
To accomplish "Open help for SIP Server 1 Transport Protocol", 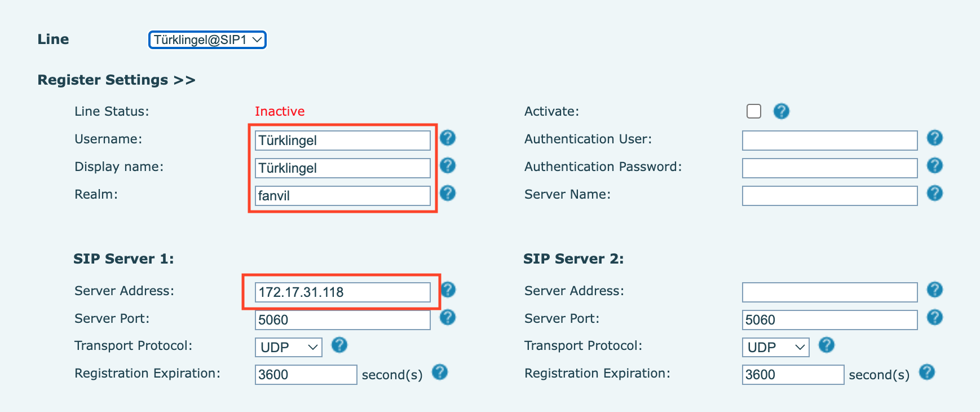I will [339, 345].
